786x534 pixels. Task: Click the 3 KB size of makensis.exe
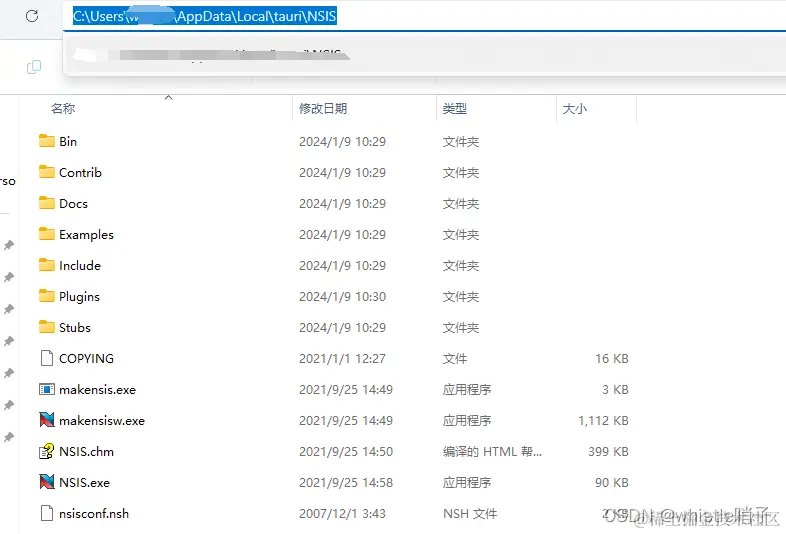point(615,390)
